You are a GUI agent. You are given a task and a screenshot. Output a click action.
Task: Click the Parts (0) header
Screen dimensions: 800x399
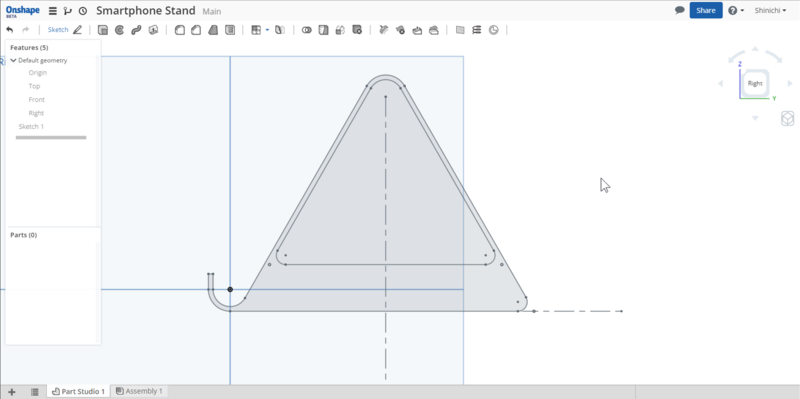click(23, 235)
